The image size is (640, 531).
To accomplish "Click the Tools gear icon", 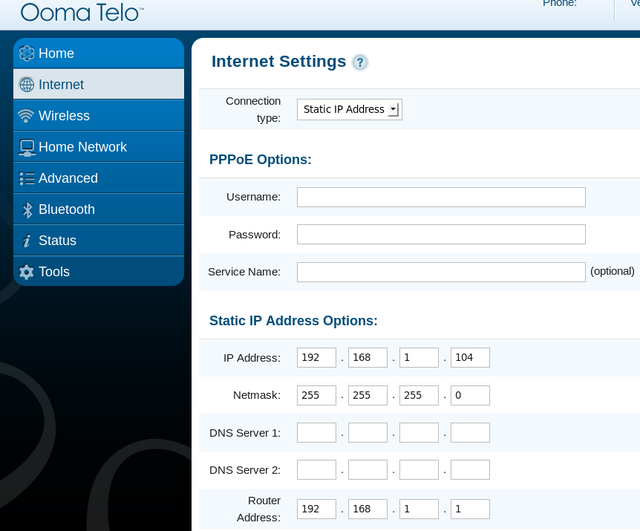I will pos(27,272).
